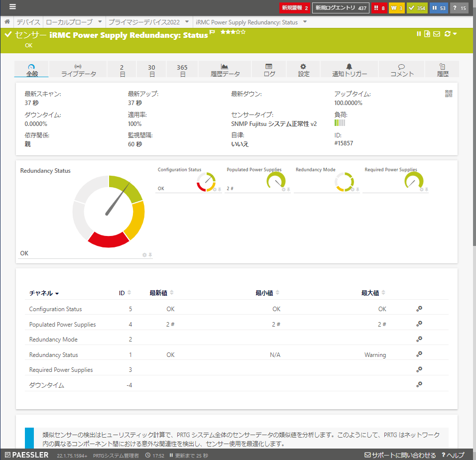Click the add ticket document icon
476x460 pixels.
[427, 34]
